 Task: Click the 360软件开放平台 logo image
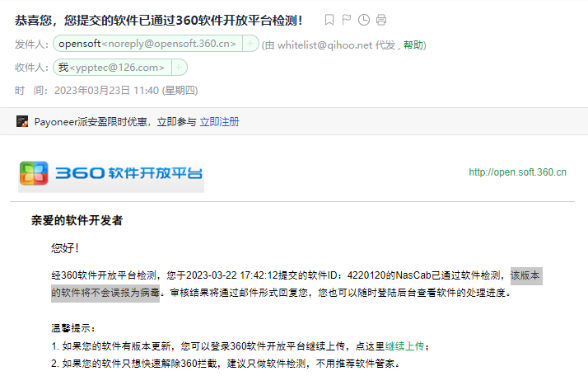click(x=111, y=173)
